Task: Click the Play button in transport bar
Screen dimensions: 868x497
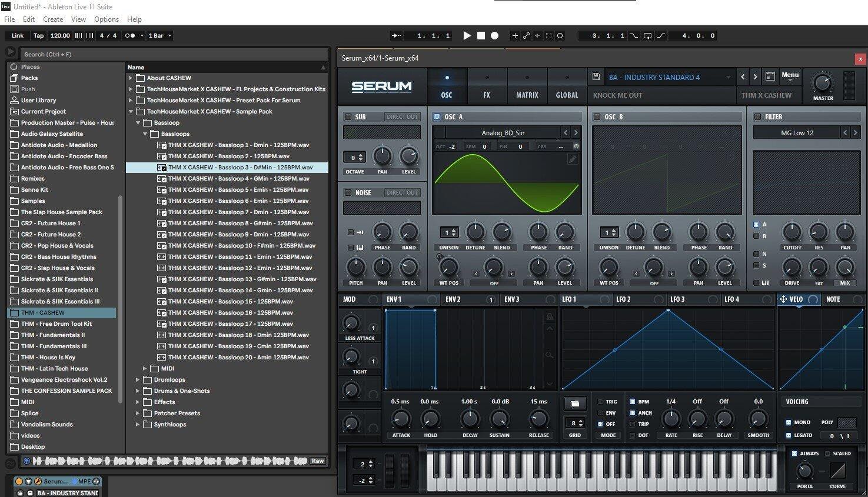Action: point(467,35)
